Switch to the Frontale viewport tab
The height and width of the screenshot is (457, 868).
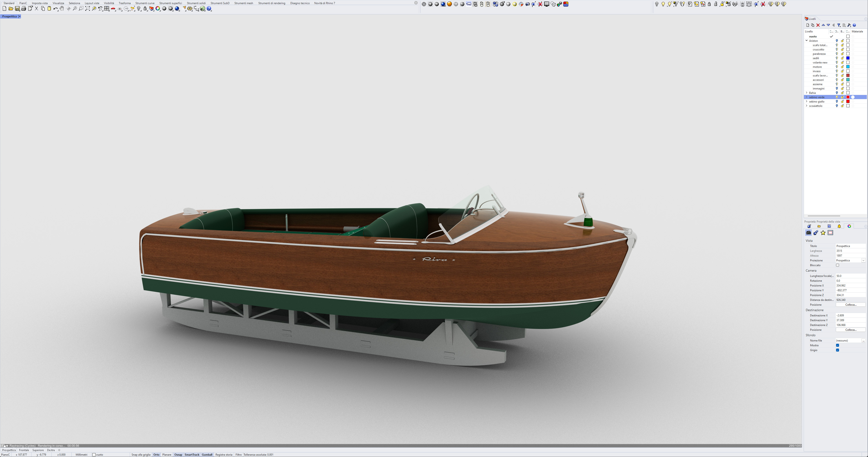24,450
